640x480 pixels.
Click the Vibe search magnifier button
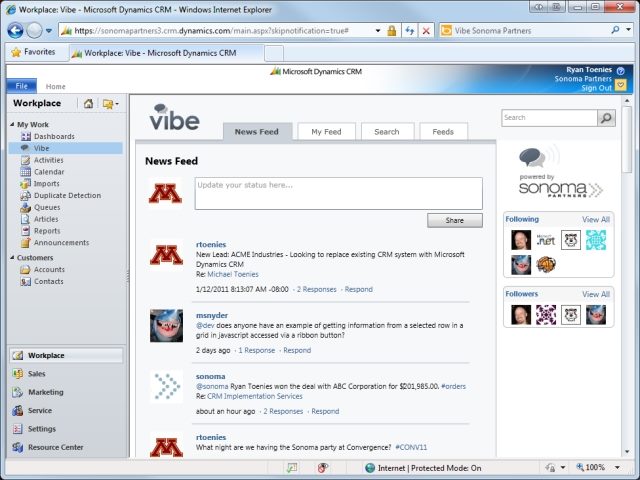(607, 118)
